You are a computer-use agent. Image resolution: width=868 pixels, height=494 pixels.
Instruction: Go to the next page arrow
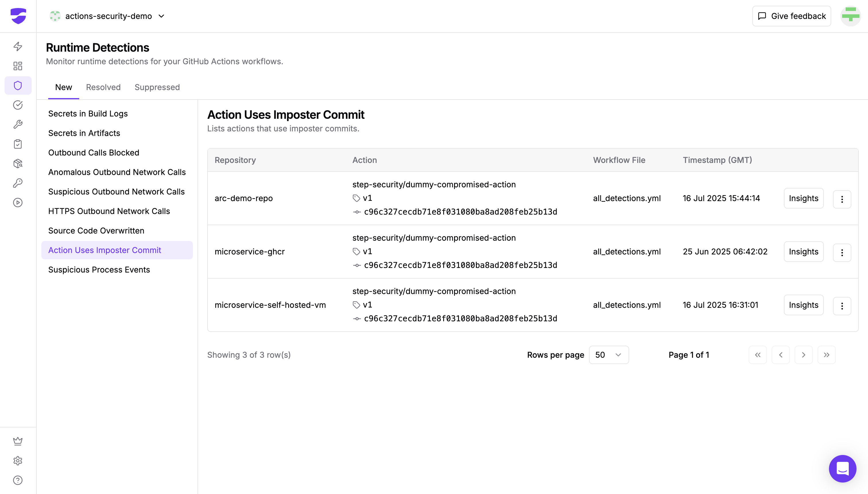click(x=803, y=355)
